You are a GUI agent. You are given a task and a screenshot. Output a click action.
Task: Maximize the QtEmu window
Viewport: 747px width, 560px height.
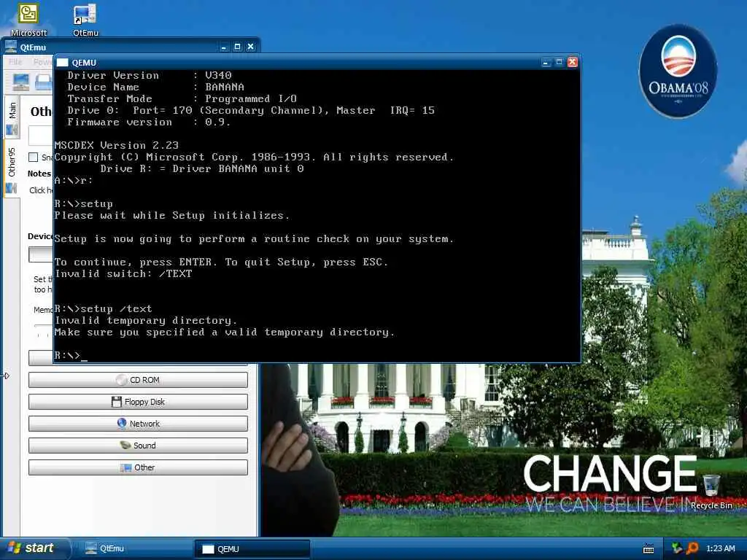pyautogui.click(x=237, y=47)
